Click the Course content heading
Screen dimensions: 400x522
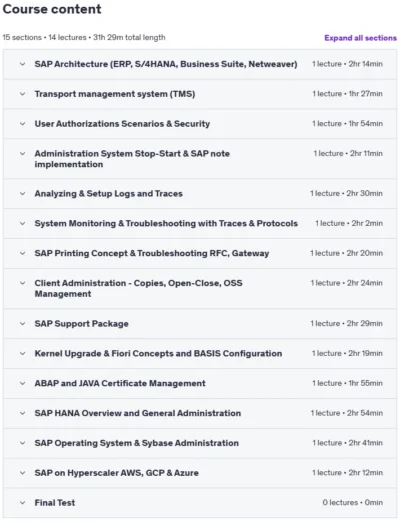52,9
